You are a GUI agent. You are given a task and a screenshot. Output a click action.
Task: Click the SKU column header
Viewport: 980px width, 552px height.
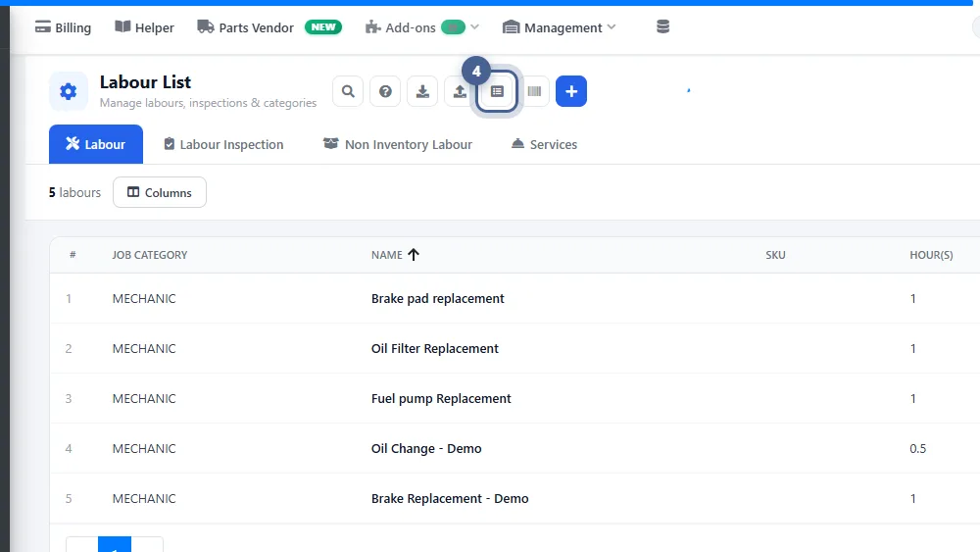(x=775, y=255)
